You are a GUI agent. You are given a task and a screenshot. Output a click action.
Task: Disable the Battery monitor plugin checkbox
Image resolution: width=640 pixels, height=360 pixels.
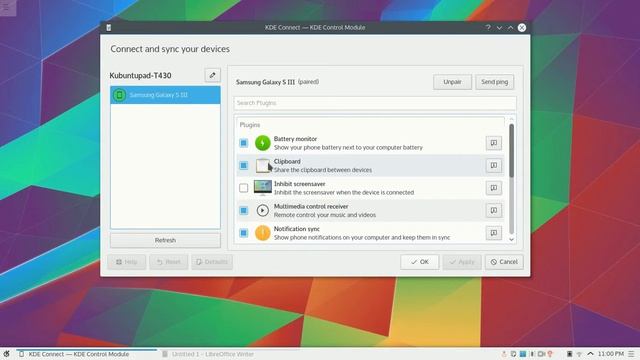click(x=244, y=143)
